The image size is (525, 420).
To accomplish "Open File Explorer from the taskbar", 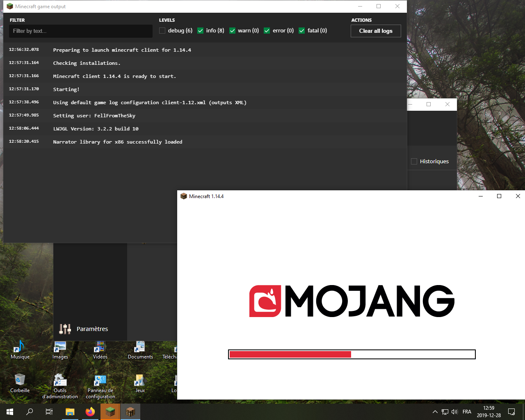I will [x=70, y=412].
